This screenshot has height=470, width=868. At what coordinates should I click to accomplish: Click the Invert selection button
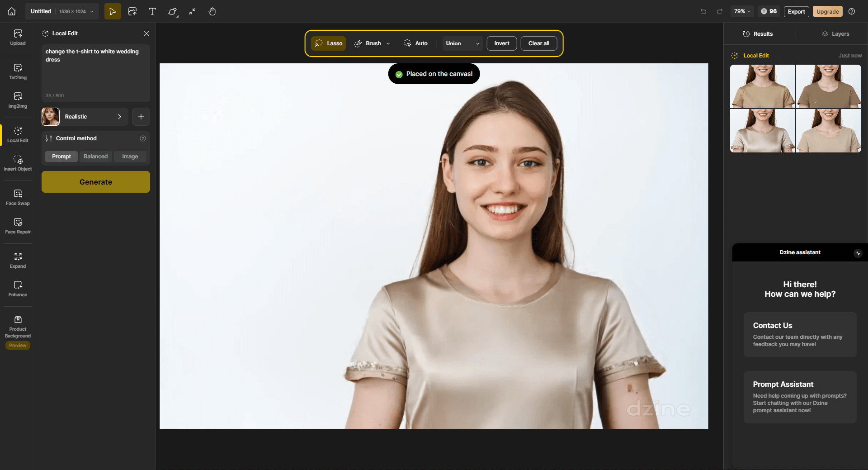coord(501,43)
